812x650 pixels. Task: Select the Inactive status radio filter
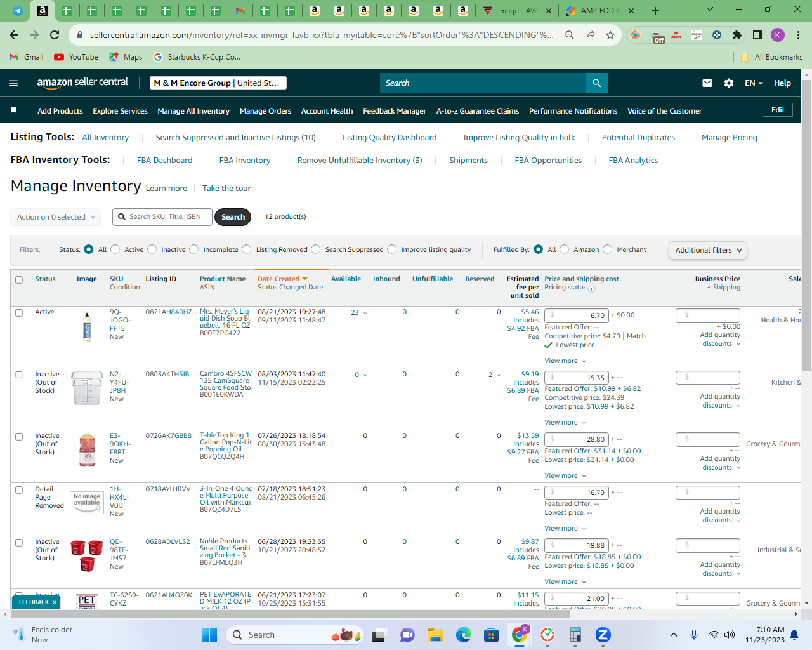coord(152,249)
